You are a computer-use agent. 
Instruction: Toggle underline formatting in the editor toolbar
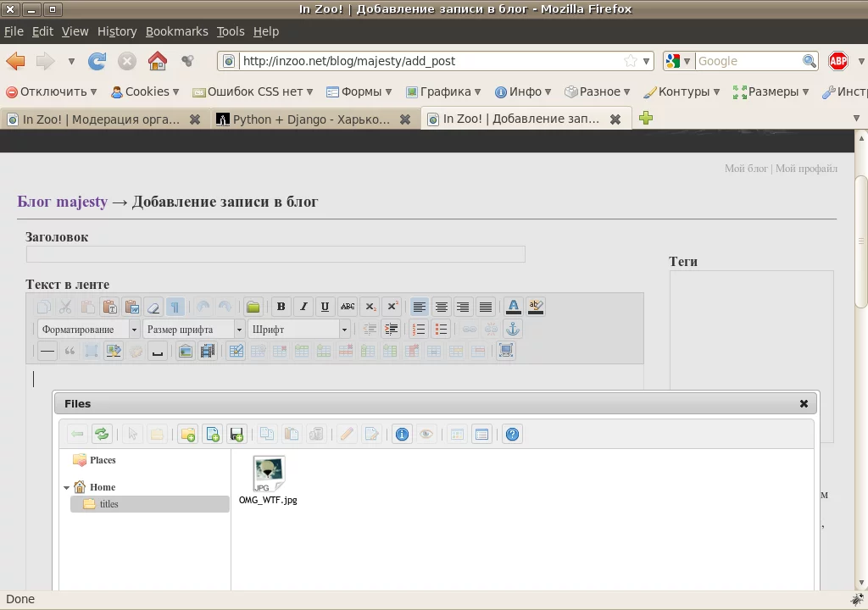325,307
